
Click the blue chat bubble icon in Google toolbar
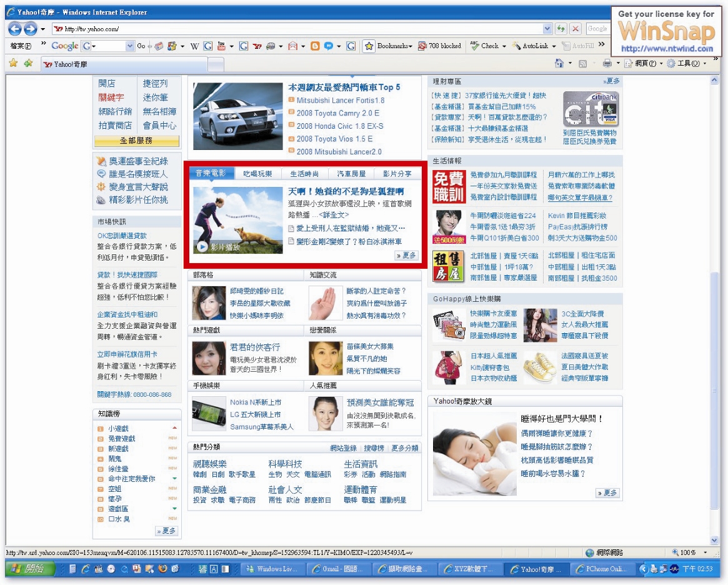pos(328,46)
